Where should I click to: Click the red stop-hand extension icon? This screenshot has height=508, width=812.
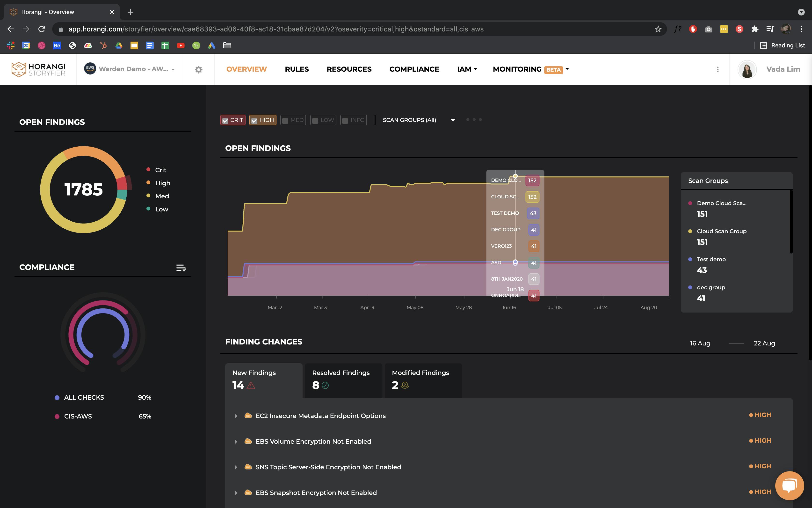coord(693,29)
